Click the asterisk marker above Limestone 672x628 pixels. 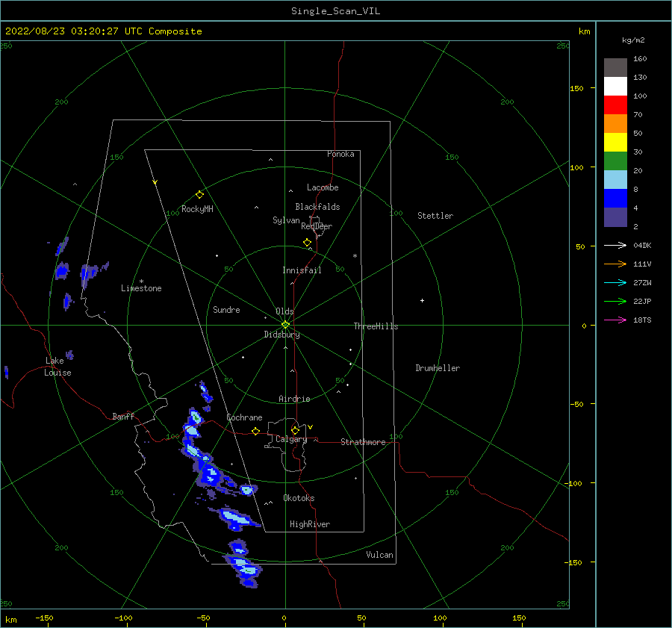click(141, 282)
